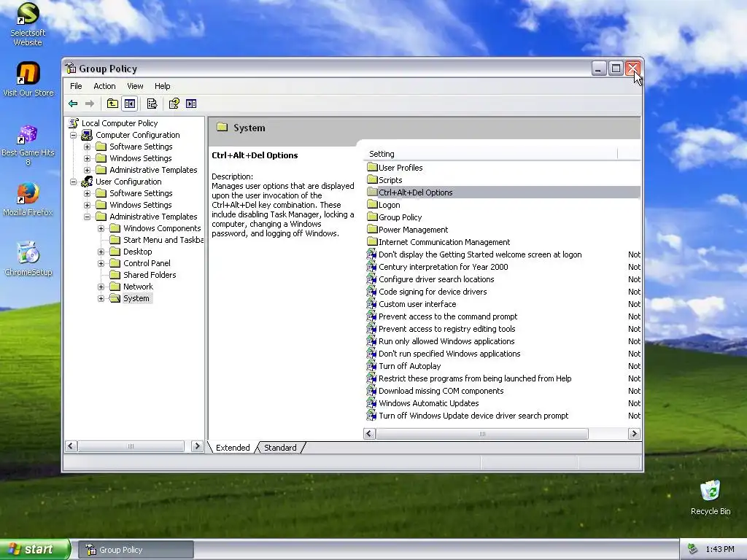The image size is (747, 560).
Task: Collapse the Computer Configuration tree node
Action: 74,135
